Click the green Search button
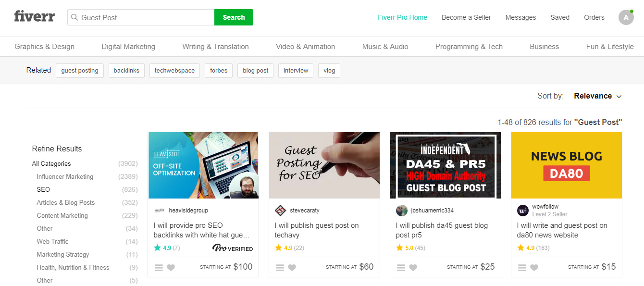 (x=234, y=17)
